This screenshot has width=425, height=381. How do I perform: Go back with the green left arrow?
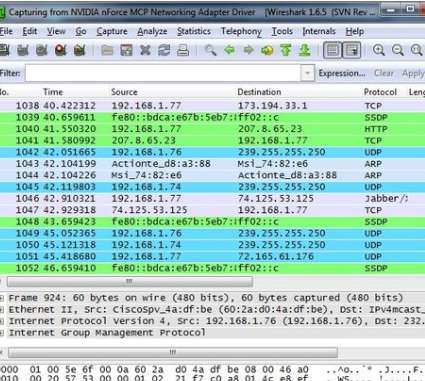pyautogui.click(x=229, y=50)
